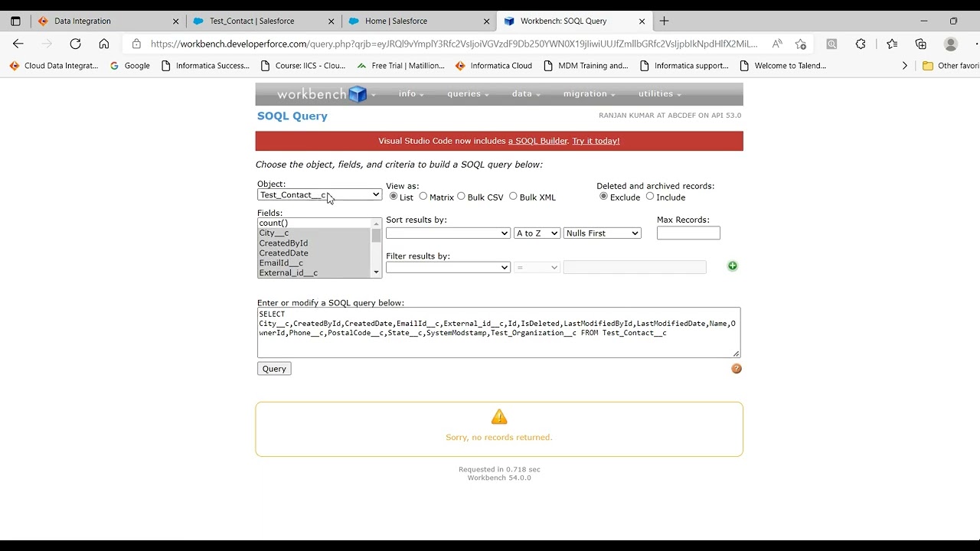Click the read aloud icon in address bar
The height and width of the screenshot is (551, 980).
click(x=777, y=44)
